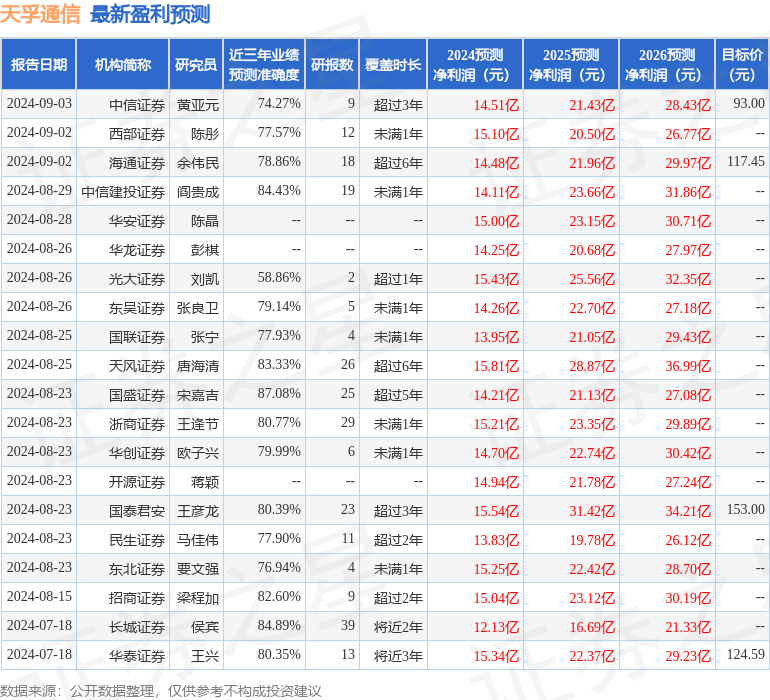Viewport: 770px width, 700px height.
Task: Click target price 153.00
Action: 746,509
